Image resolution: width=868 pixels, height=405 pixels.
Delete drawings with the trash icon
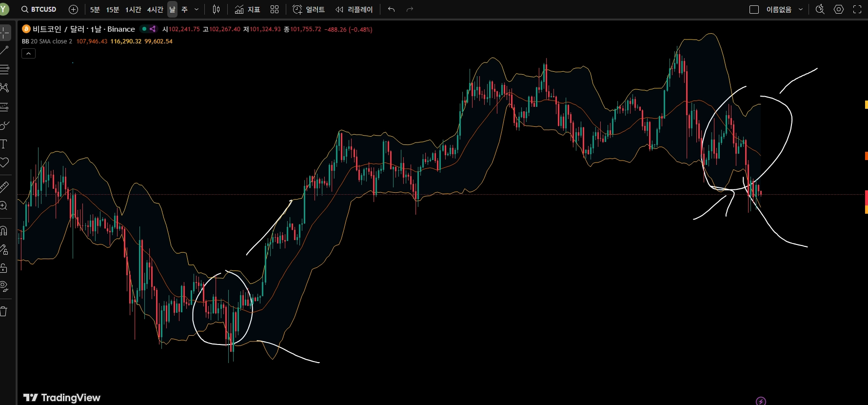[4, 311]
